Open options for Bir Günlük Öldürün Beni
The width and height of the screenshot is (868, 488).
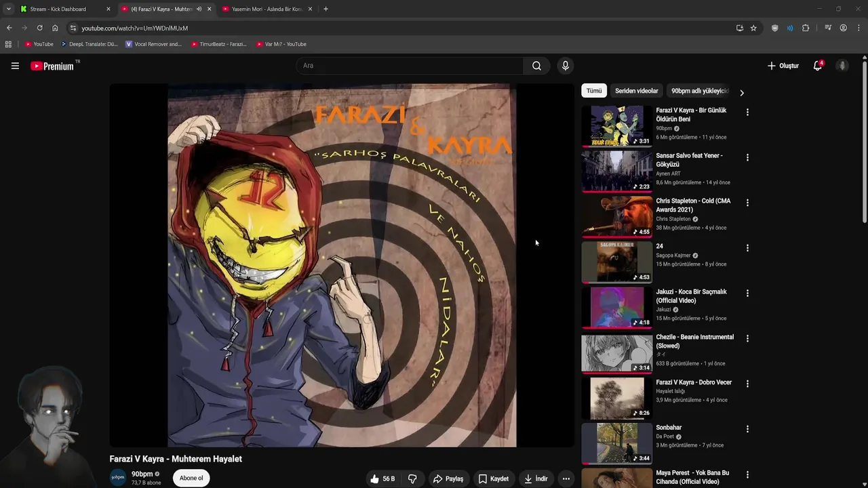tap(747, 113)
